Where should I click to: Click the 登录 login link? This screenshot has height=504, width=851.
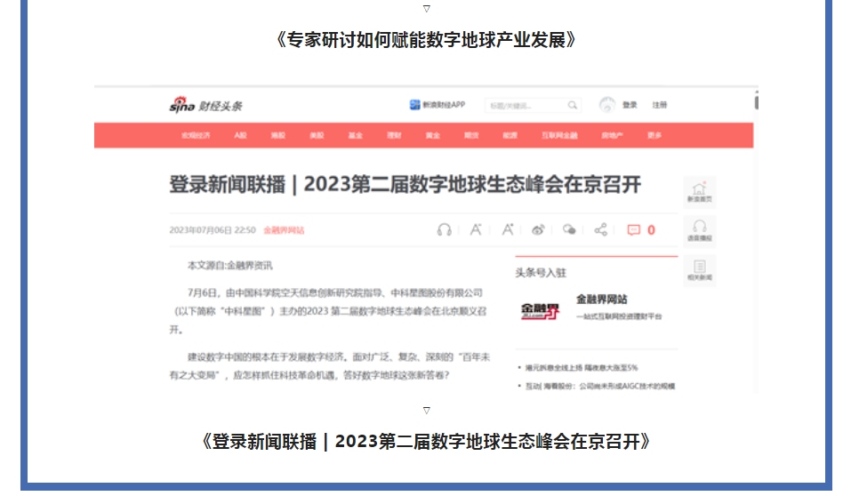630,105
